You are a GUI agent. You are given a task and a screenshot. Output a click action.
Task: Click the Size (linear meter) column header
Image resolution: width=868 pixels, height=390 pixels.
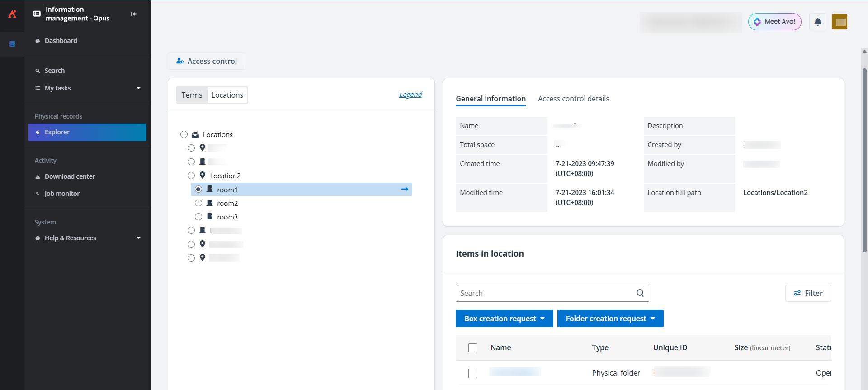point(762,347)
